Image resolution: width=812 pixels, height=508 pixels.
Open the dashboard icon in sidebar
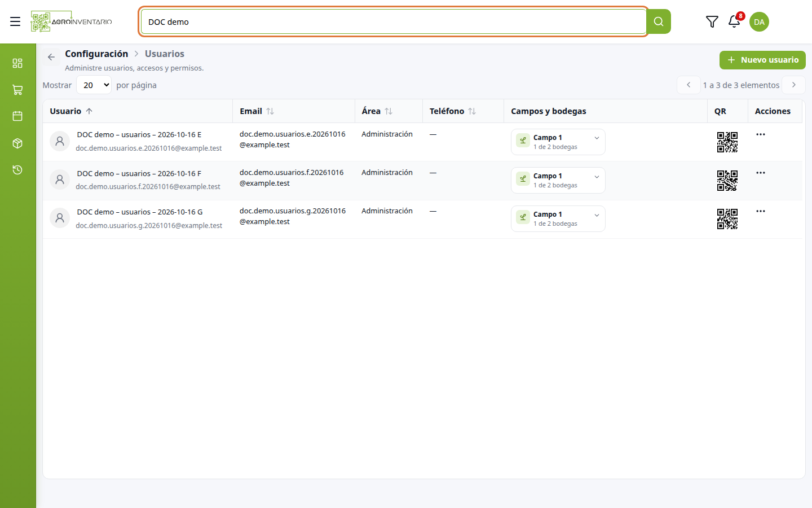coord(17,63)
